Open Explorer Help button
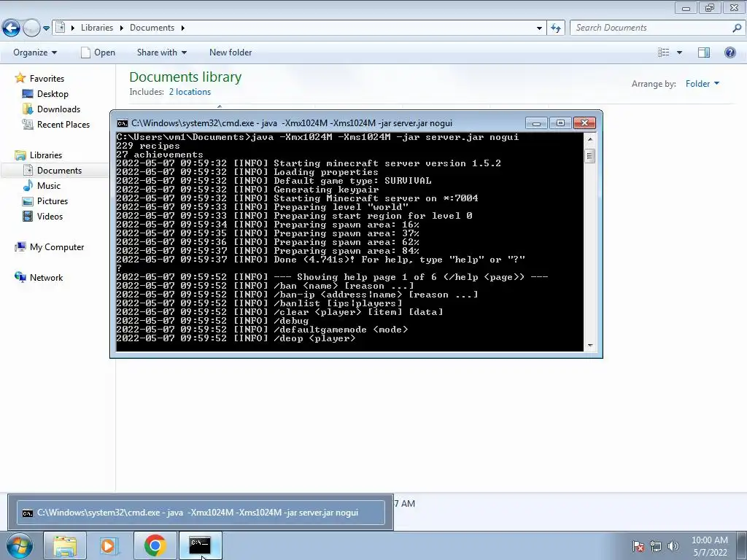The width and height of the screenshot is (747, 560). pyautogui.click(x=729, y=52)
